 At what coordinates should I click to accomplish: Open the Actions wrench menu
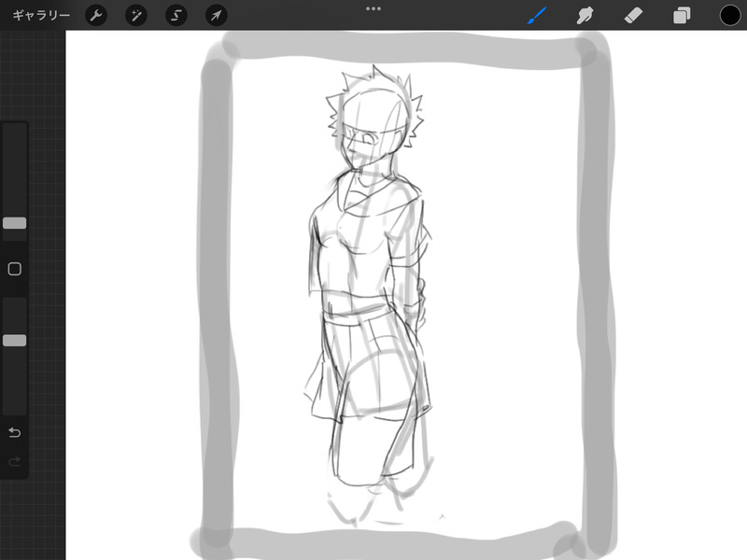[96, 15]
